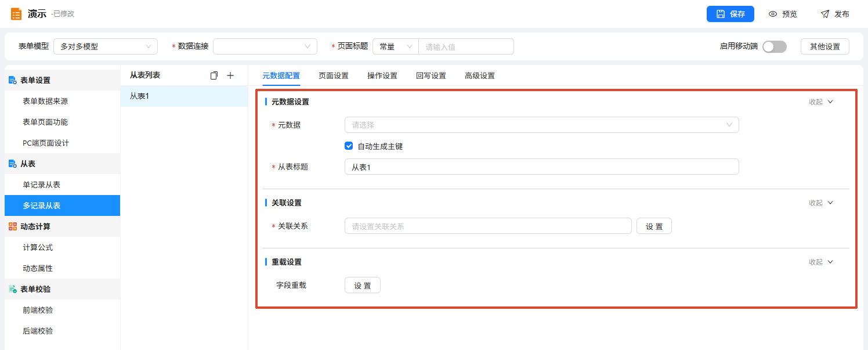The height and width of the screenshot is (350, 868).
Task: Click the 演示 form title text
Action: 37,14
